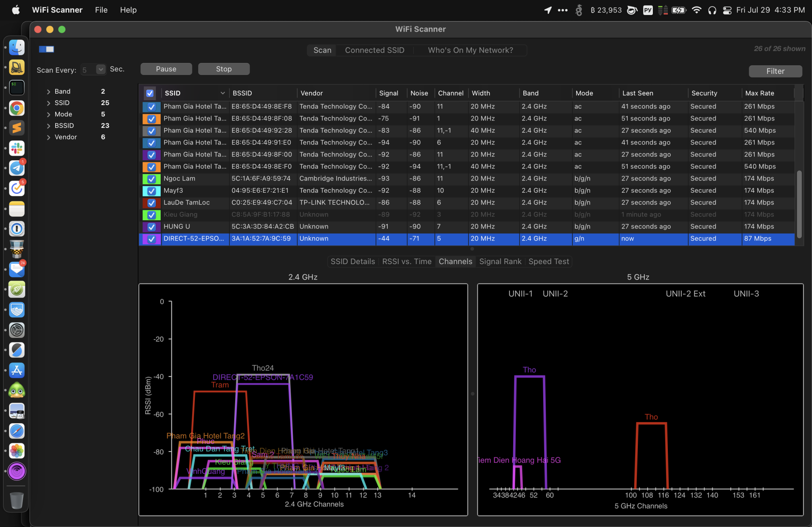Open the RSSI vs. Time tab
The image size is (812, 527).
pos(407,262)
